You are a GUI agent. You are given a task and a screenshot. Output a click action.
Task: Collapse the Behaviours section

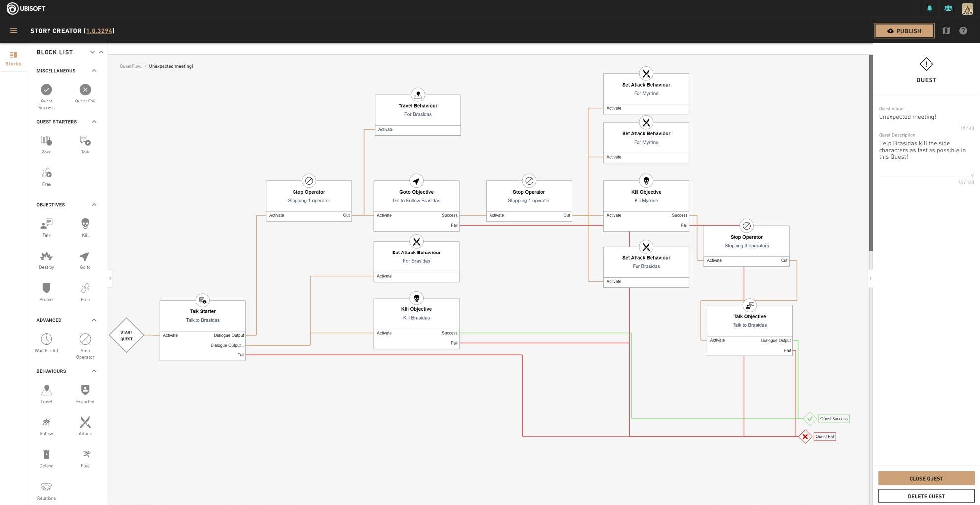(94, 371)
